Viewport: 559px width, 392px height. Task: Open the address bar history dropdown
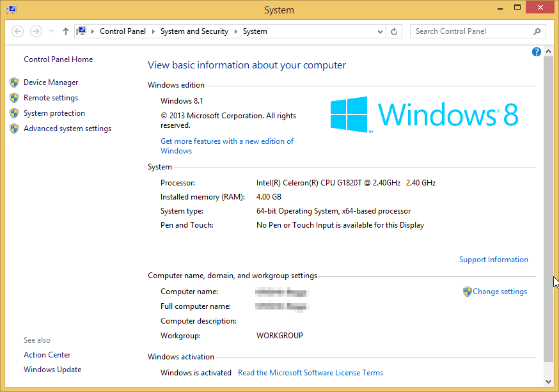pos(380,32)
